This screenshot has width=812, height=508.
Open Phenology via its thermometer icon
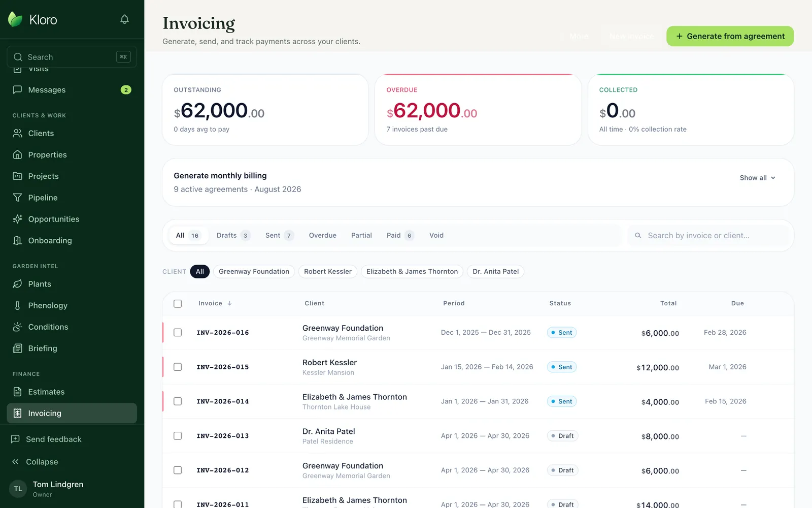tap(17, 305)
